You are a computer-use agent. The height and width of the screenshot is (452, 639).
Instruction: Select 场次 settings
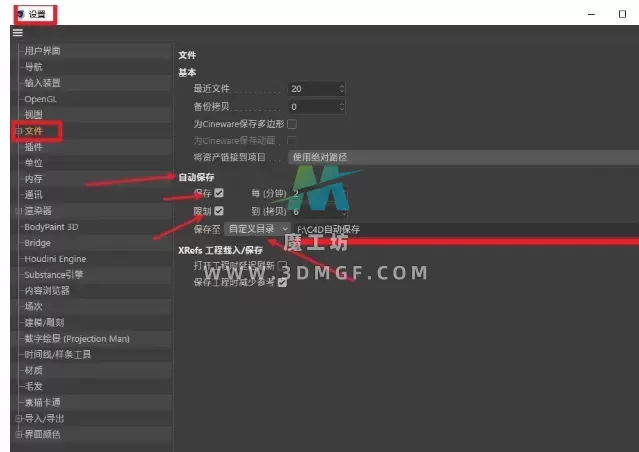33,306
